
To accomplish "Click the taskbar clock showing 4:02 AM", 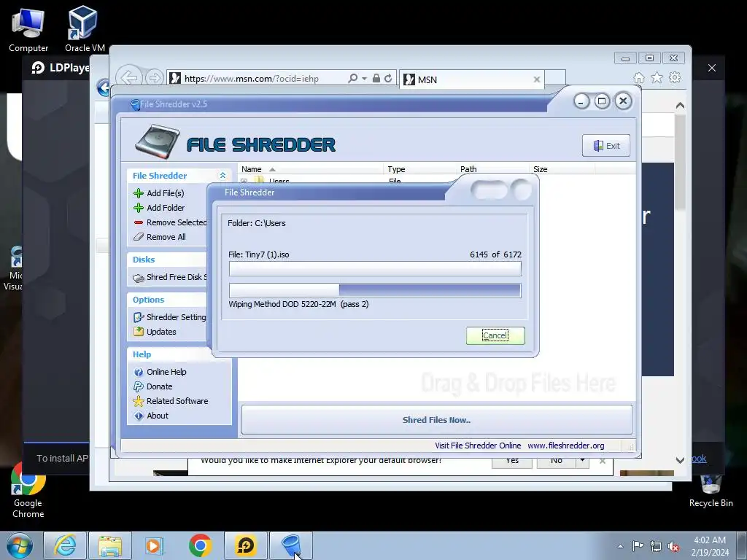I will (x=710, y=546).
